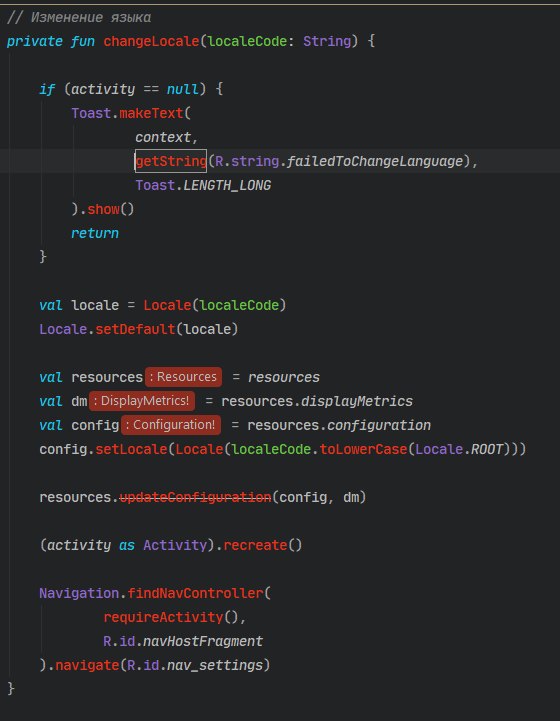Click the 'navHostFragment' id reference

[x=203, y=641]
